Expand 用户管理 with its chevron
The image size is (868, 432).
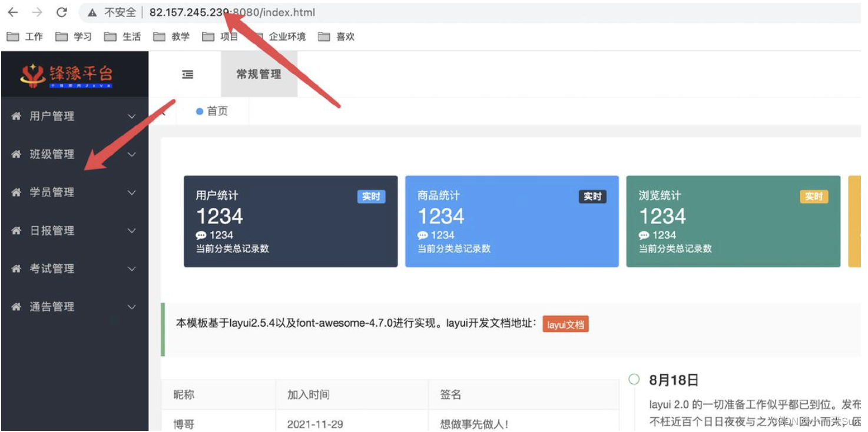(x=132, y=117)
